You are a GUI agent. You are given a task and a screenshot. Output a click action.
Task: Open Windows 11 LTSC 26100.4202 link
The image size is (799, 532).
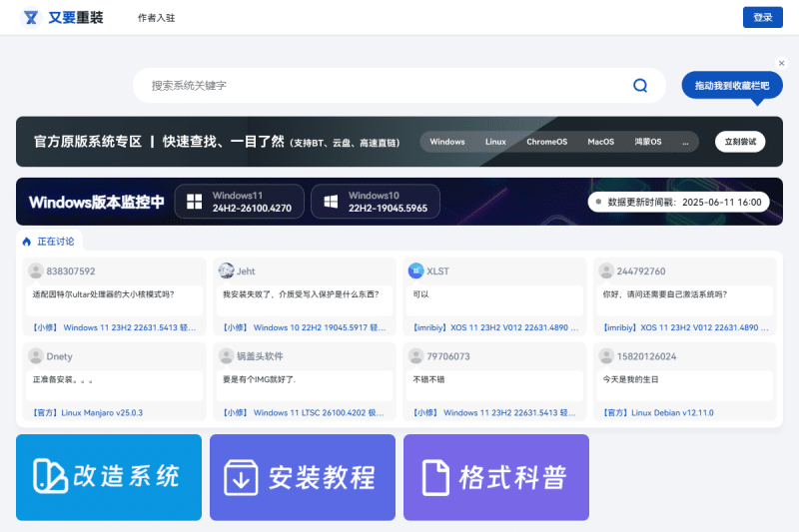[304, 412]
